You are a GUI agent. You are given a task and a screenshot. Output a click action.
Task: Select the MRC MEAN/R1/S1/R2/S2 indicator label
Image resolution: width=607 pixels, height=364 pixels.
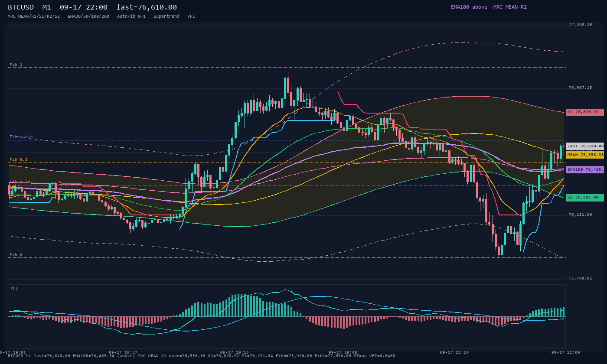pyautogui.click(x=34, y=16)
